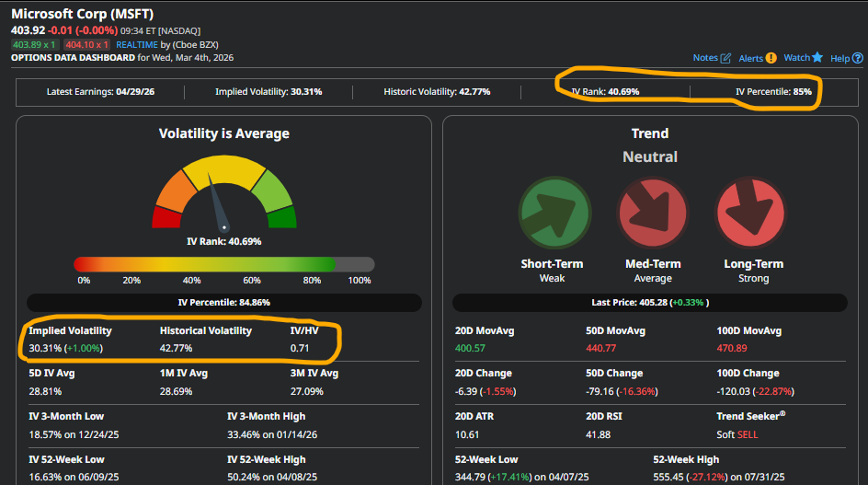868x485 pixels.
Task: Click Trend Seeker Soft SELL signal
Action: pos(737,434)
